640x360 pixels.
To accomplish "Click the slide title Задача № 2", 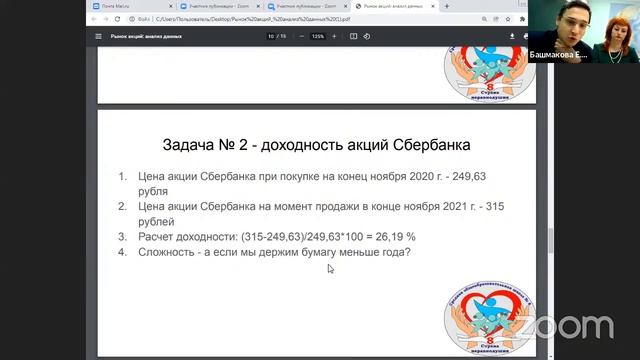I will coord(316,145).
